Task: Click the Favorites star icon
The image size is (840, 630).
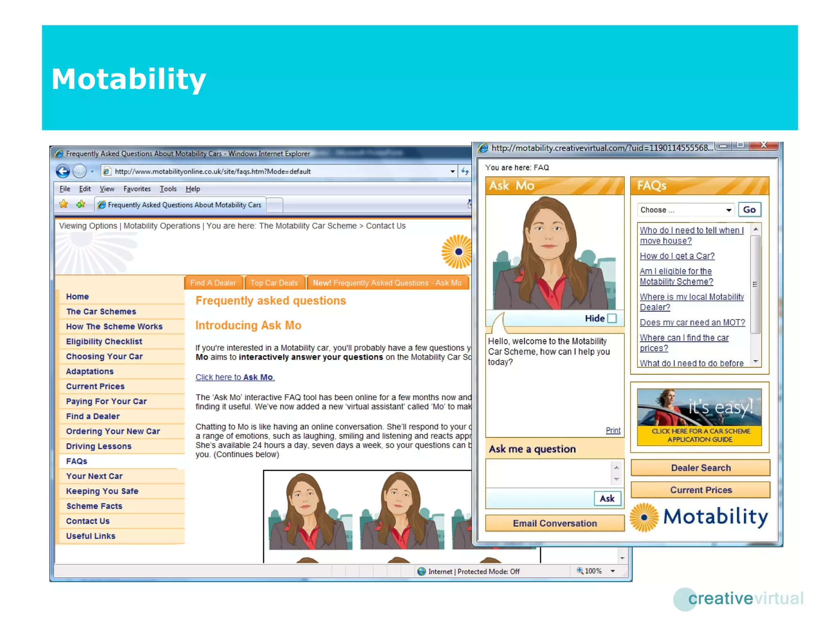Action: pos(64,204)
